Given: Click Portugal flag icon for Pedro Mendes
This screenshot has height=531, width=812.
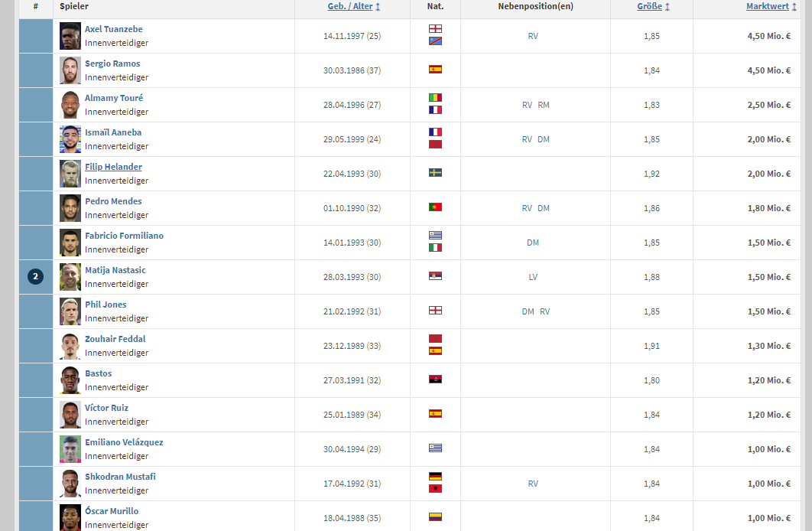Looking at the screenshot, I should [x=435, y=207].
